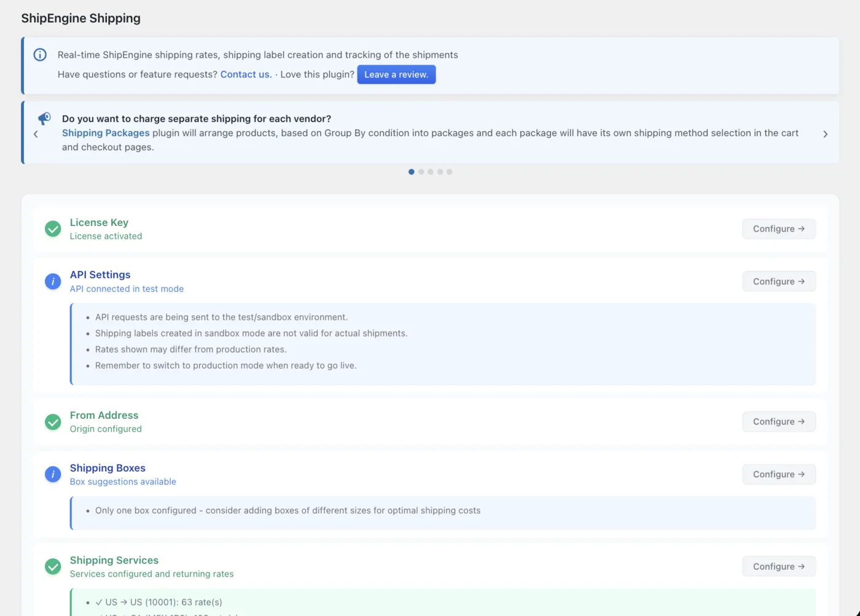Configure the From Address section
This screenshot has width=860, height=616.
(x=779, y=422)
